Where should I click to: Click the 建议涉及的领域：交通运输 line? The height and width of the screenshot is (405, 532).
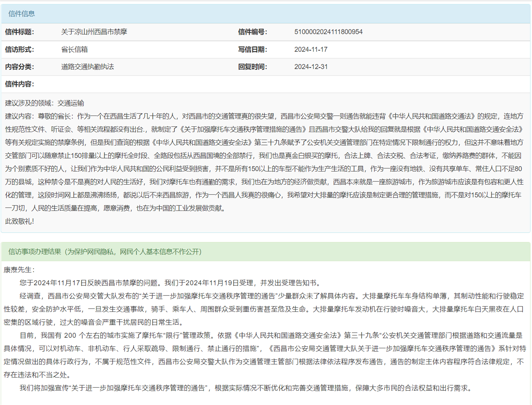click(x=44, y=103)
